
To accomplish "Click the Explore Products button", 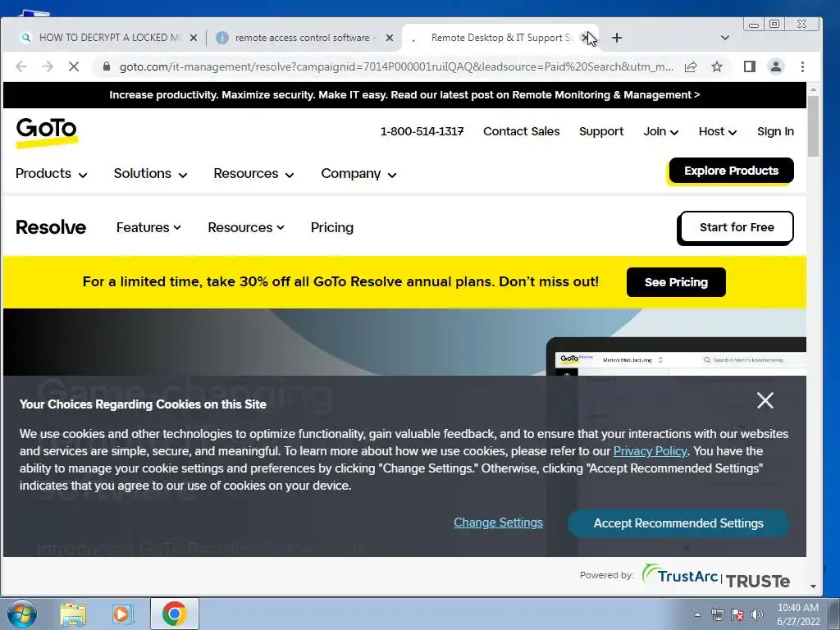I will point(731,171).
